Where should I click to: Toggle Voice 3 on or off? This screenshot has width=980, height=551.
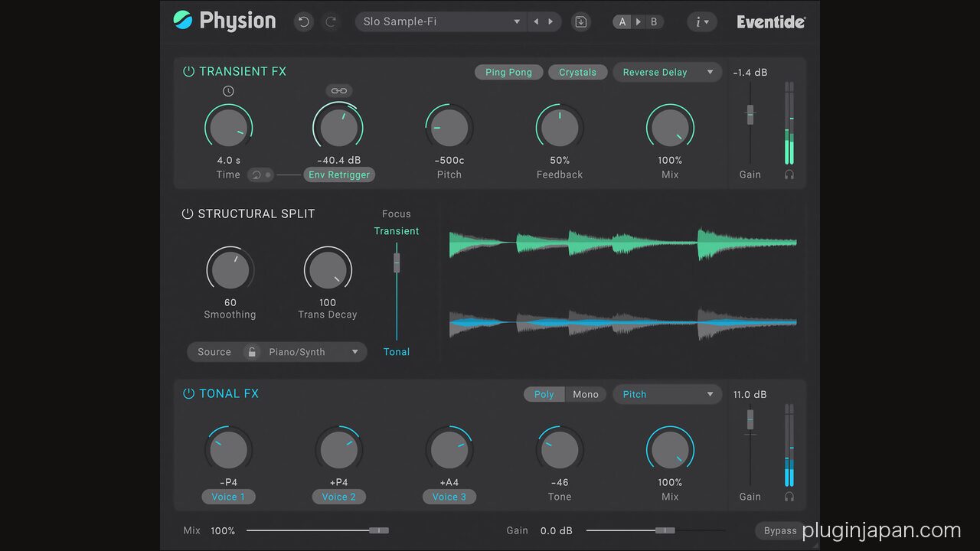[449, 497]
